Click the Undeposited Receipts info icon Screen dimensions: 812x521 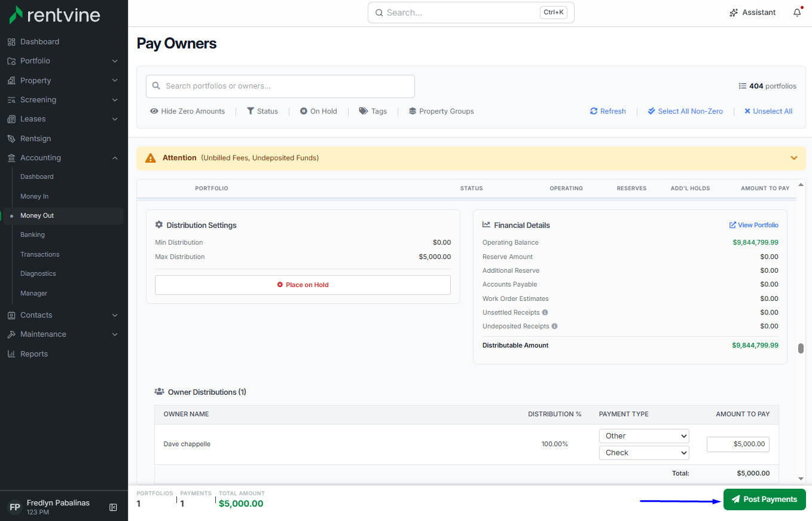(x=554, y=327)
